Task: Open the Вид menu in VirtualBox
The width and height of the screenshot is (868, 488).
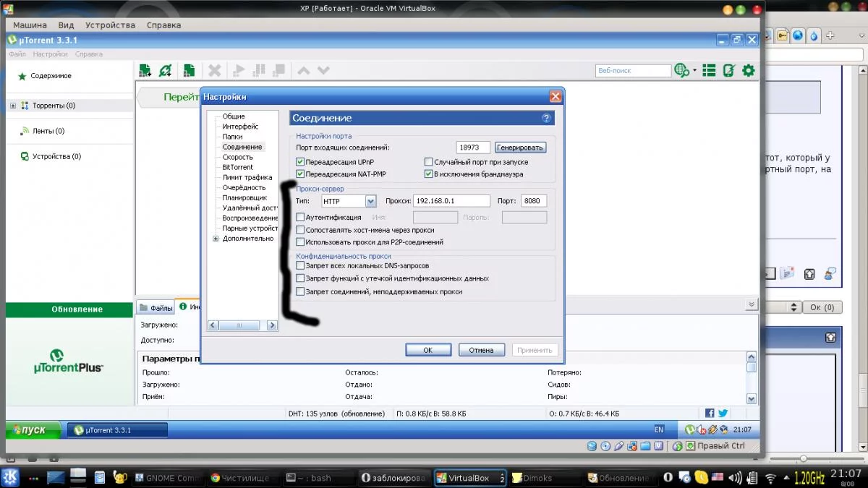Action: [x=66, y=25]
